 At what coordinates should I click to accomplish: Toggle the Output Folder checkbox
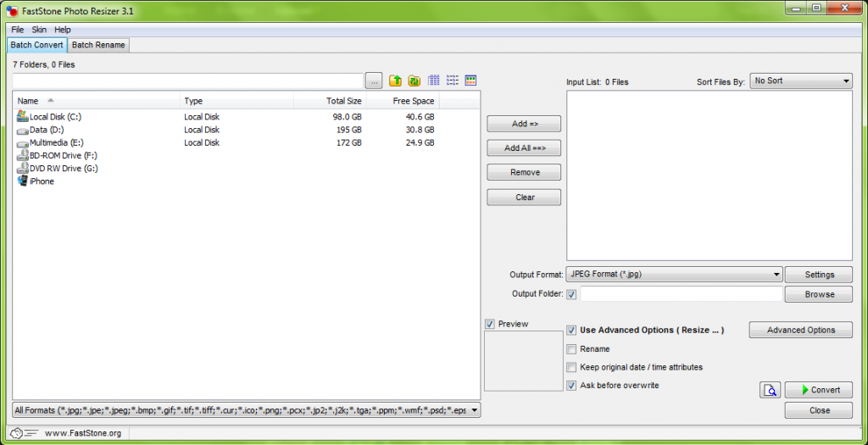click(572, 294)
